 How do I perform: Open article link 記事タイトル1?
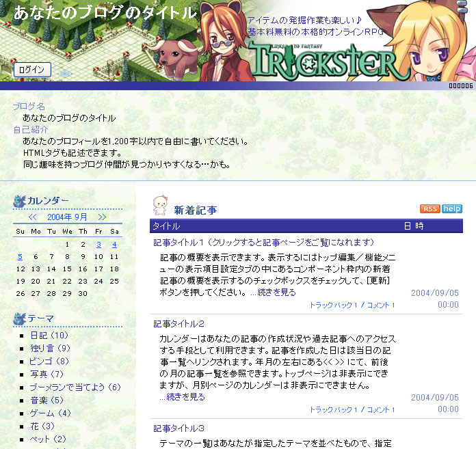point(263,243)
